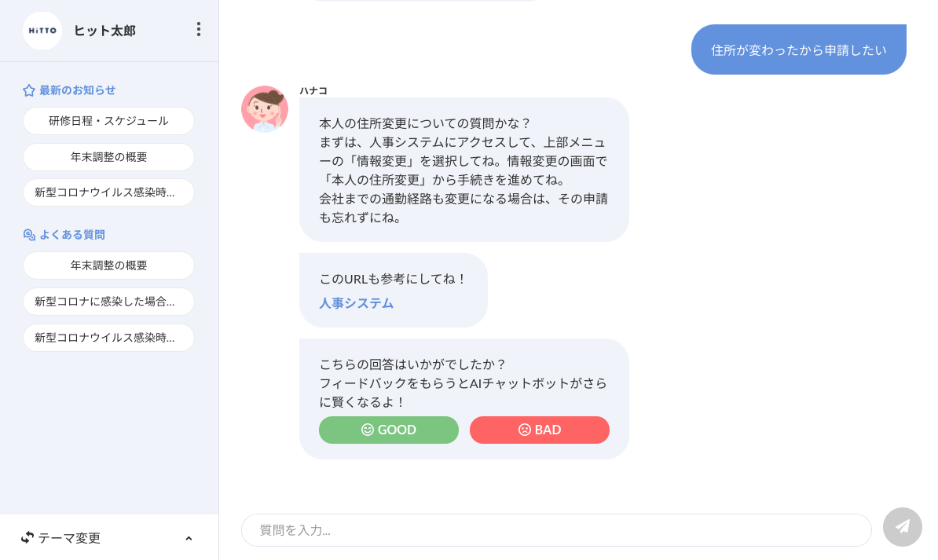Image resolution: width=938 pixels, height=560 pixels.
Task: Select 研修日程・スケジュール notice
Action: pyautogui.click(x=108, y=121)
